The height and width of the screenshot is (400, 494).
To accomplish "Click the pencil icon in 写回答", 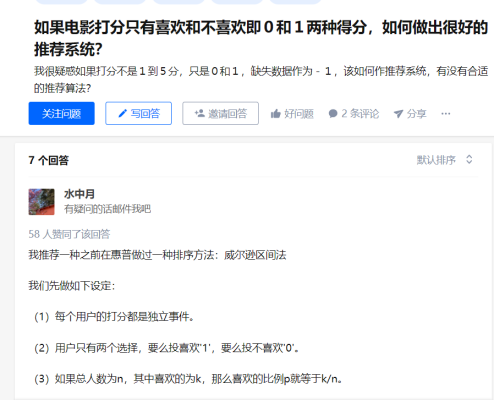I will [x=123, y=114].
